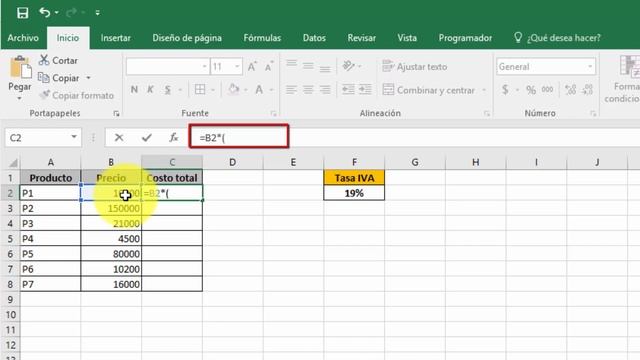Open the Copiar dropdown arrow
This screenshot has width=640, height=360.
[89, 78]
